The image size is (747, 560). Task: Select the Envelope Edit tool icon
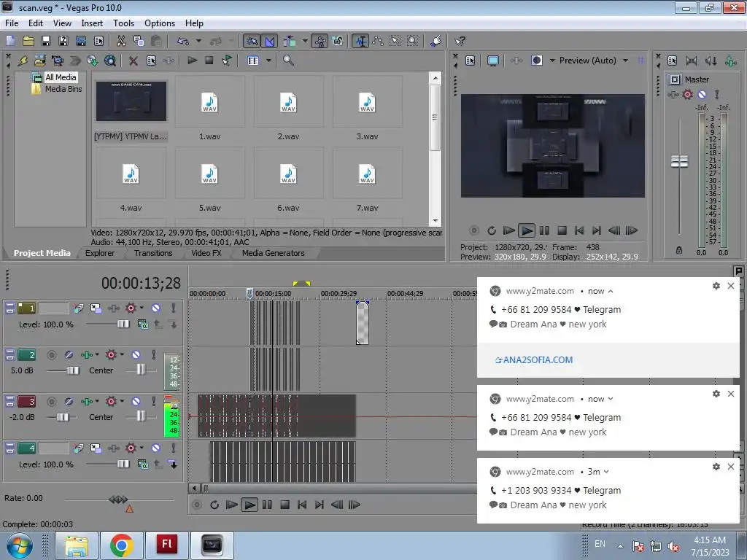click(x=378, y=41)
